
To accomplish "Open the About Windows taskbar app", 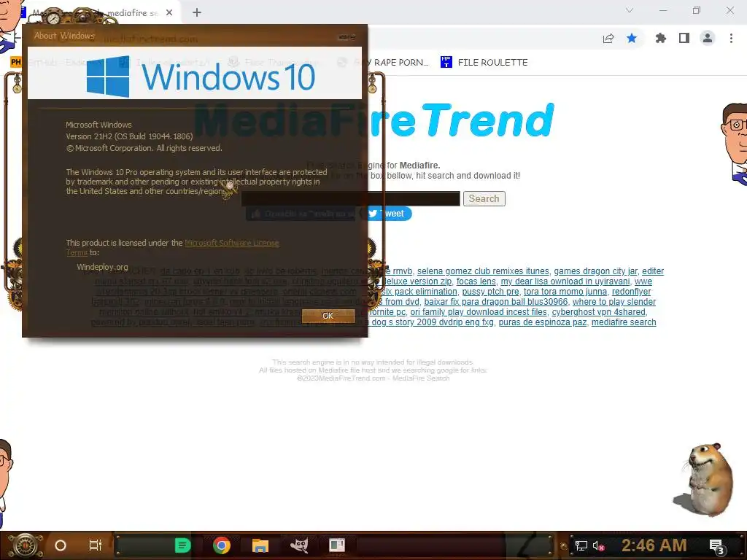I will [337, 545].
